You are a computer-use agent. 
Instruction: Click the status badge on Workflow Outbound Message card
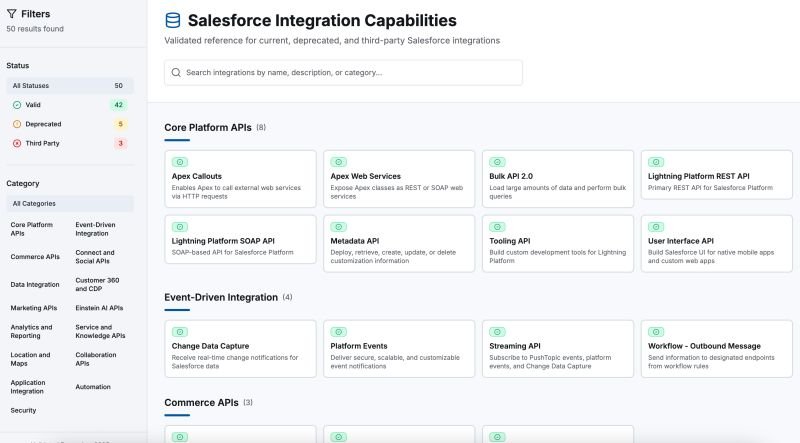[x=656, y=332]
